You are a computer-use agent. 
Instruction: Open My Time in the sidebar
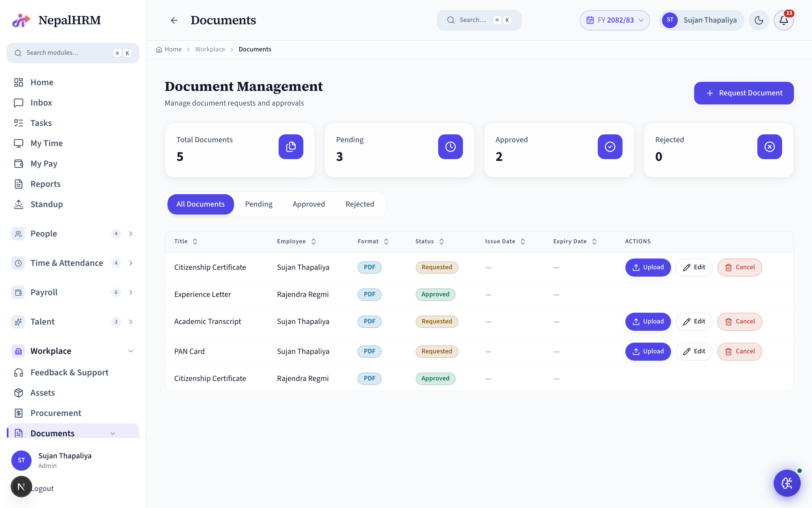pyautogui.click(x=73, y=143)
